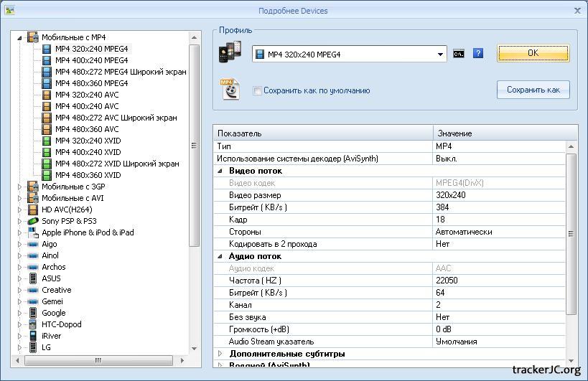Click the ASUS device icon in the tree
This screenshot has width=588, height=381.
[x=32, y=278]
